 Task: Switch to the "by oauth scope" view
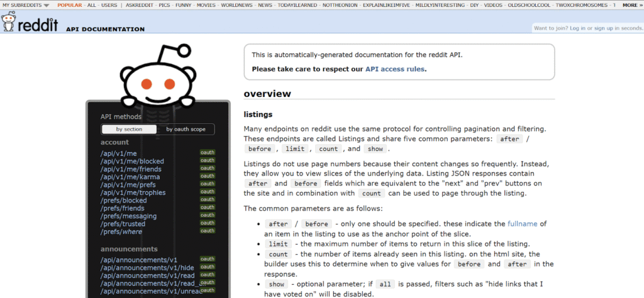[186, 130]
